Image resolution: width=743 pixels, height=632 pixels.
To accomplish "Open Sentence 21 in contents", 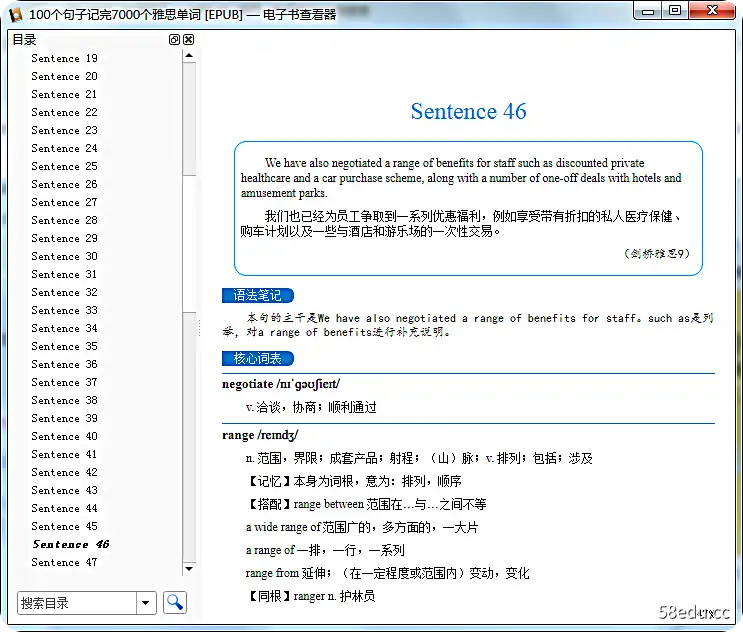I will (64, 94).
